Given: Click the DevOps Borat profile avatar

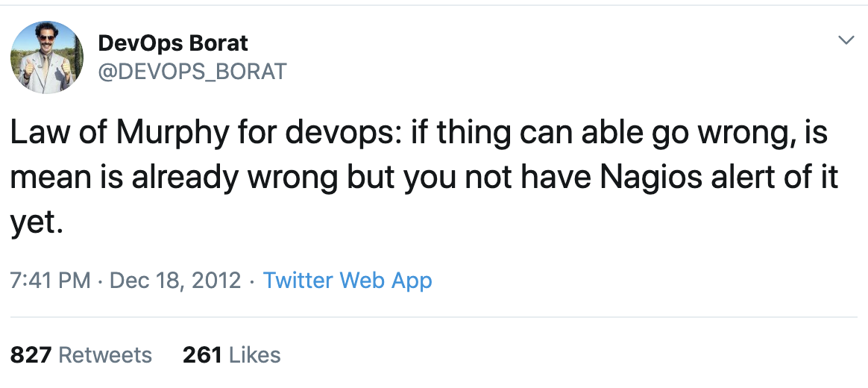Looking at the screenshot, I should click(x=46, y=57).
